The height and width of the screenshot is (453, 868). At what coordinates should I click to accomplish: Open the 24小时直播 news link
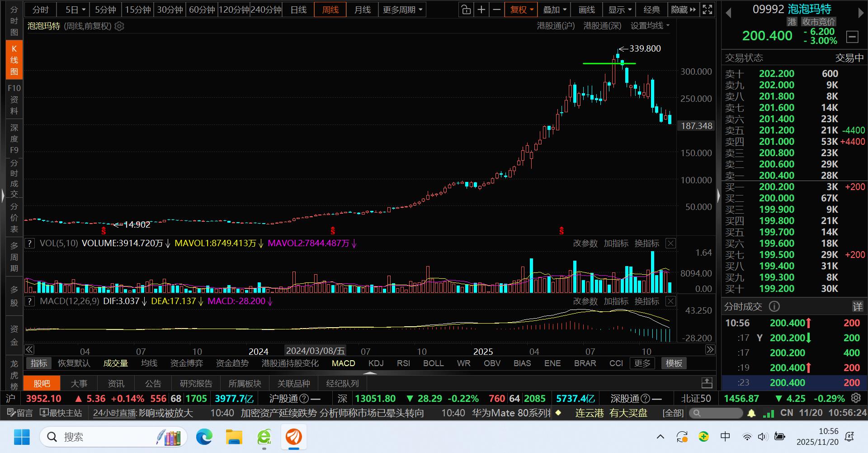[115, 413]
